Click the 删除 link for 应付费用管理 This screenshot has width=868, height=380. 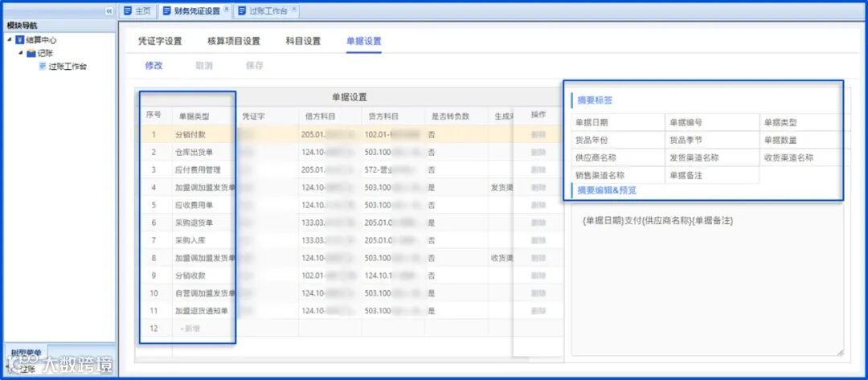(538, 170)
